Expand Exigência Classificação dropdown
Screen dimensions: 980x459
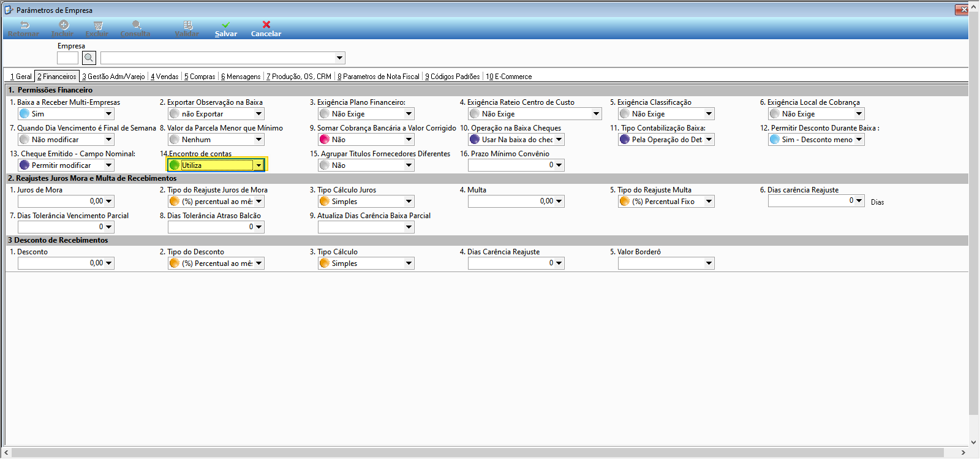click(709, 114)
